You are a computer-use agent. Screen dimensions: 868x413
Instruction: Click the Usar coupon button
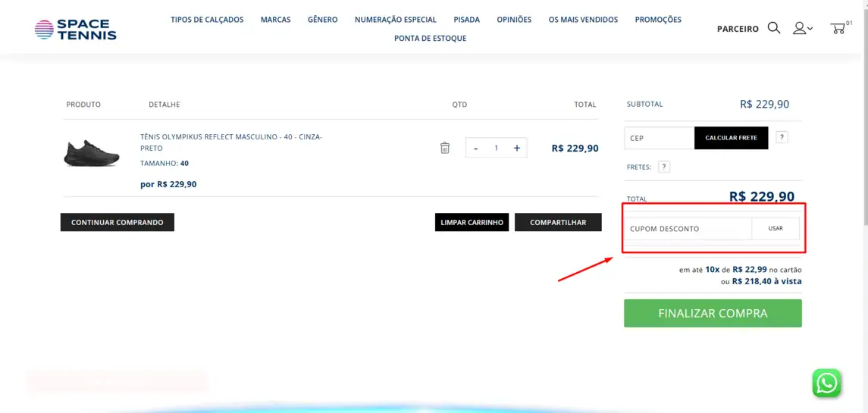click(776, 228)
